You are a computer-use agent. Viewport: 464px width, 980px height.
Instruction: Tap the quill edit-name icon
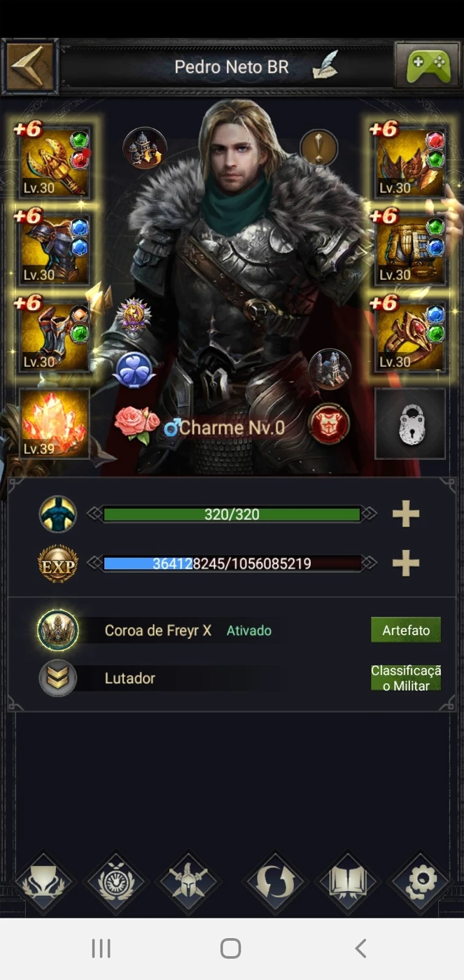coord(325,67)
